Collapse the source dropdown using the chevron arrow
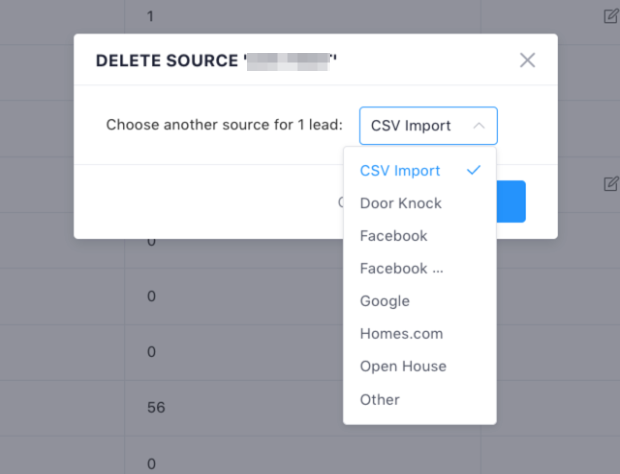The image size is (620, 474). pyautogui.click(x=479, y=126)
